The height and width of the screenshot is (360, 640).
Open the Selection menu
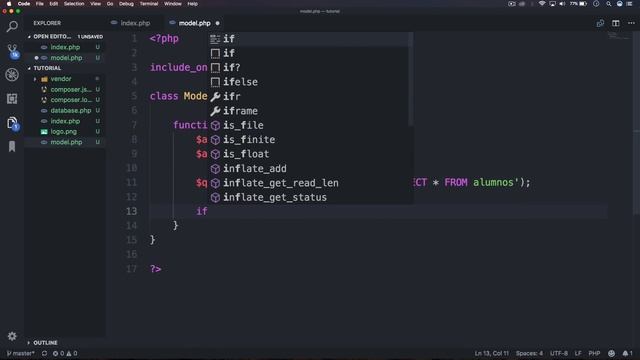coord(74,4)
